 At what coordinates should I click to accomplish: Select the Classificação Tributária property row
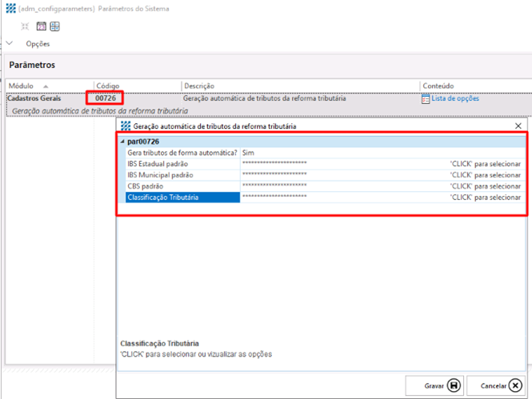pyautogui.click(x=182, y=197)
